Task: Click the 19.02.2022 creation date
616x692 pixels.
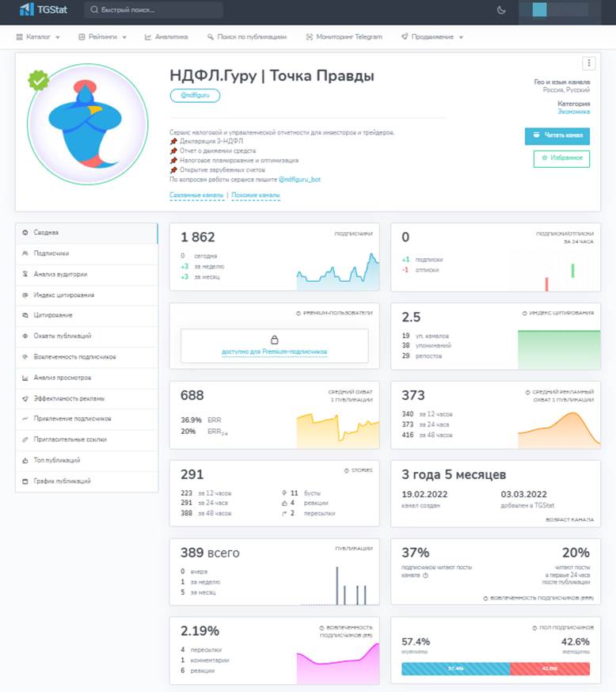Action: tap(424, 495)
